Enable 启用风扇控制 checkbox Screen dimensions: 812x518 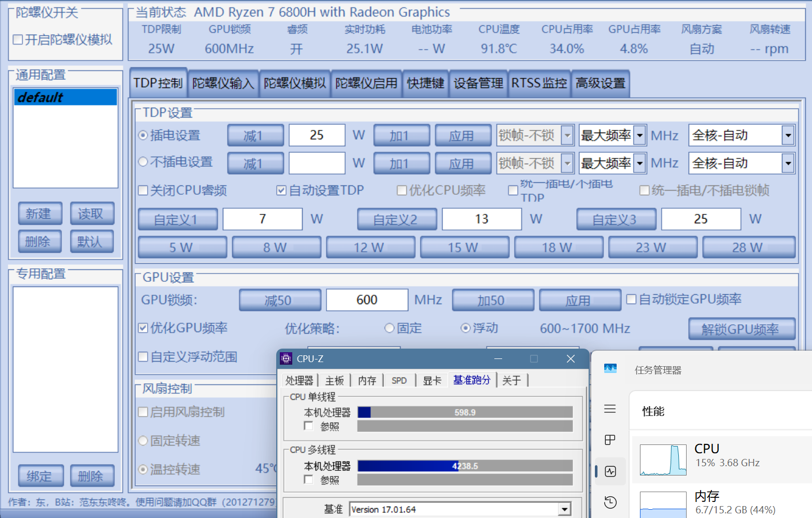[x=143, y=412]
